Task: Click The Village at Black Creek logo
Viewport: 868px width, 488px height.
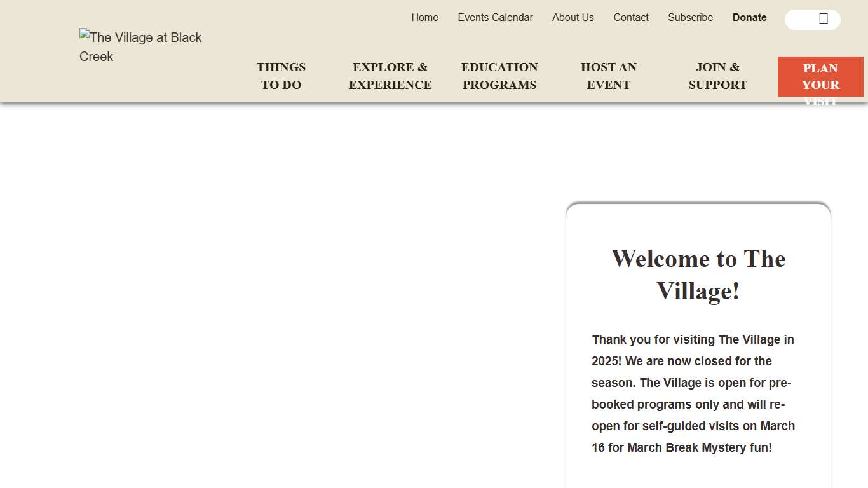Action: [x=140, y=46]
